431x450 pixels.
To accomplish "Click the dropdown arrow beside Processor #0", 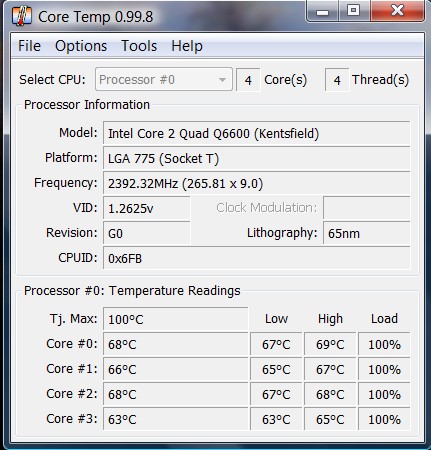I will 222,80.
